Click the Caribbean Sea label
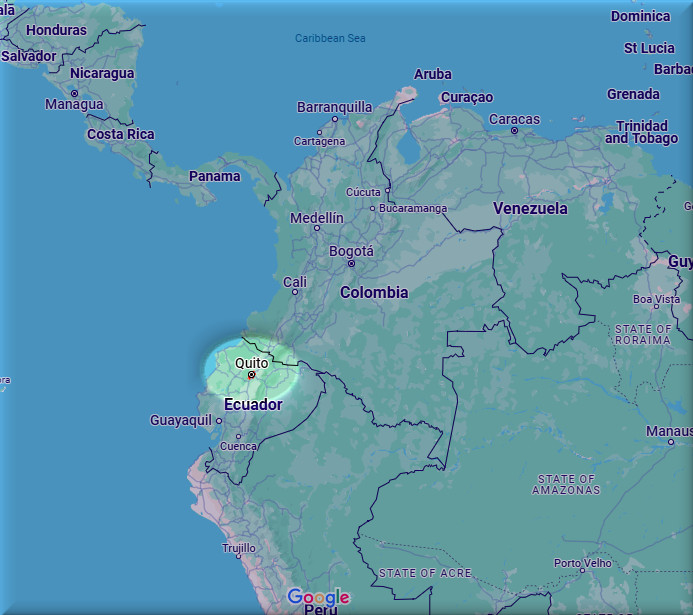Screen dimensions: 693x615 (x=330, y=38)
